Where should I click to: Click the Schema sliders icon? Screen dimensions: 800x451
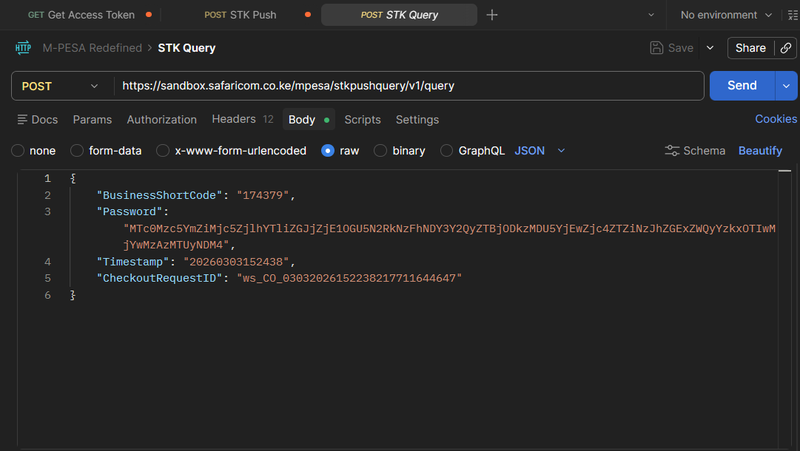(x=672, y=151)
